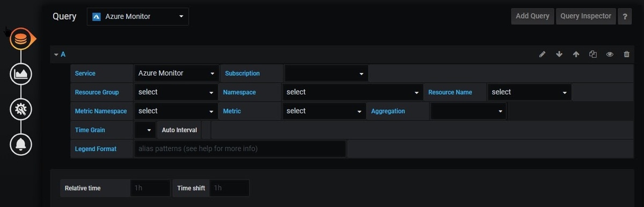The image size is (644, 207).
Task: Click the Add Query button
Action: pyautogui.click(x=532, y=16)
